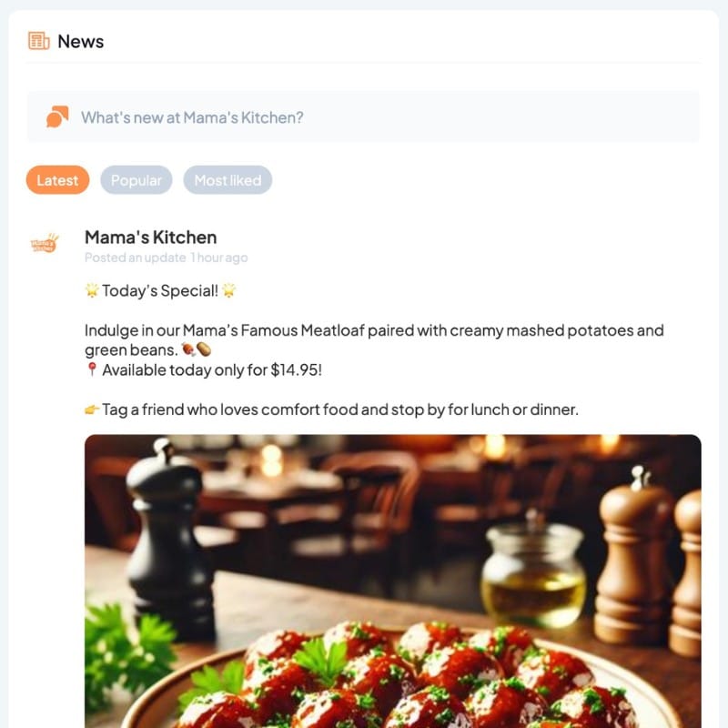
Task: Click the newspaper icon beside News
Action: pos(38,41)
